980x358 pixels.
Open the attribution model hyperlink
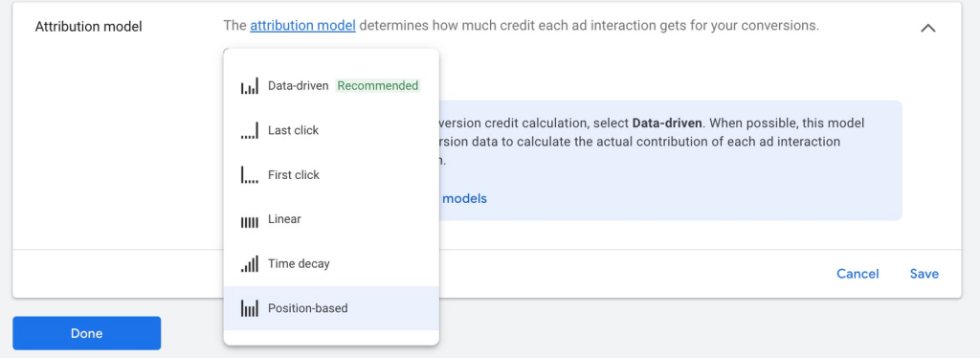[303, 26]
